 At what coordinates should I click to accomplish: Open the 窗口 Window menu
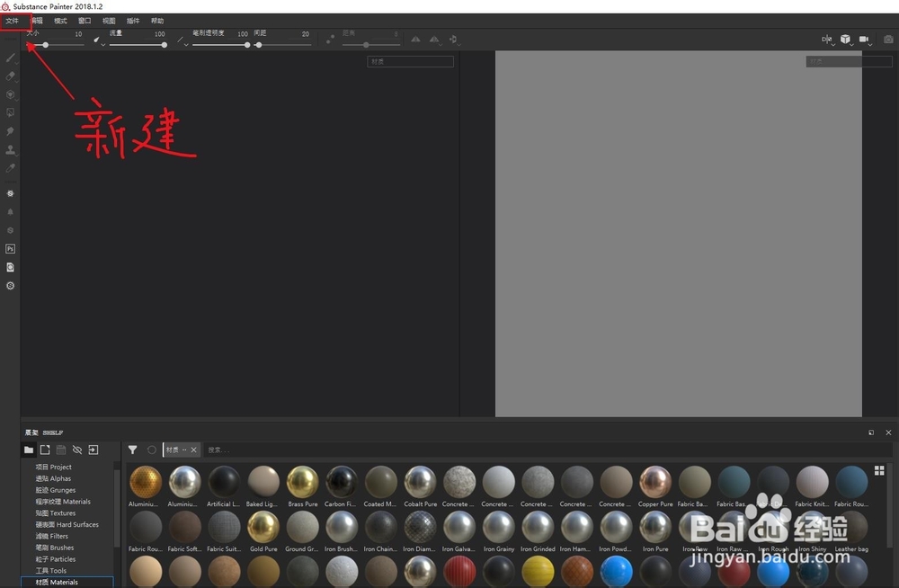click(85, 21)
